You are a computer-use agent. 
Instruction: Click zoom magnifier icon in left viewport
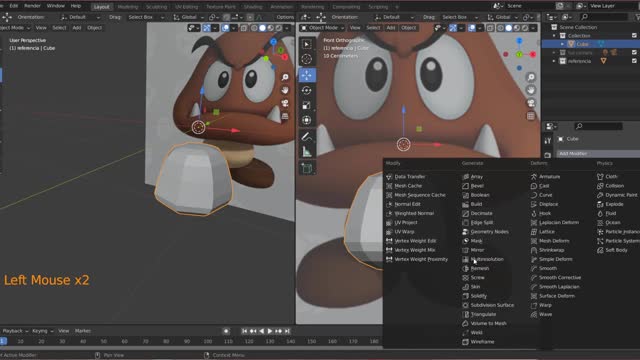(x=285, y=77)
